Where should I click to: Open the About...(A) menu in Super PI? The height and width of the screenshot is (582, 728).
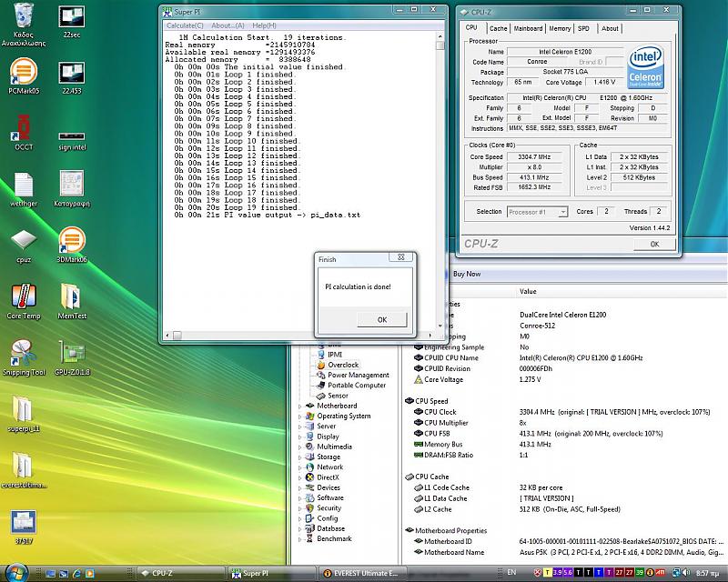click(227, 25)
